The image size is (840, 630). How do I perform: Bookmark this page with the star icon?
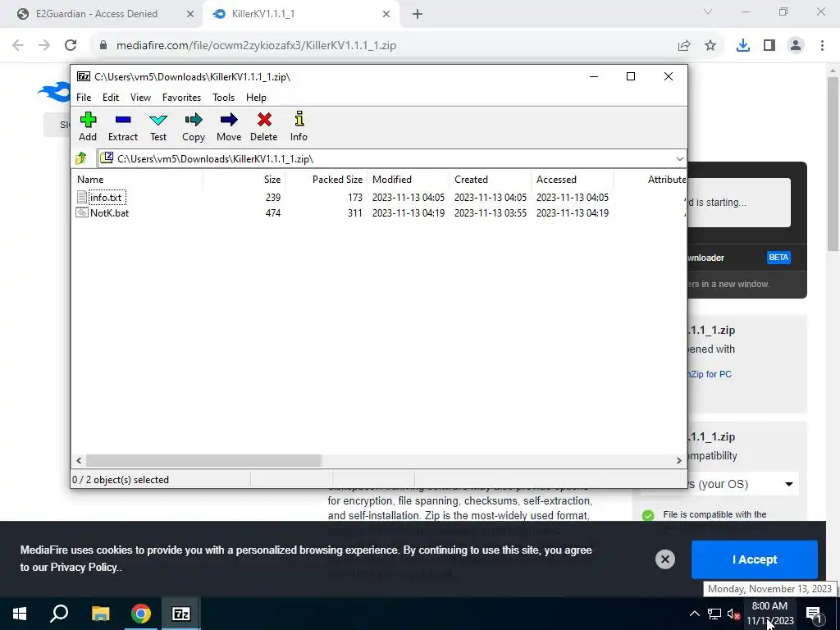pyautogui.click(x=710, y=46)
